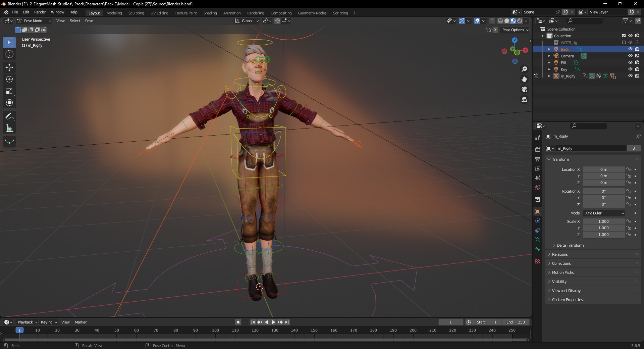644x349 pixels.
Task: Hide m_Rigify in the viewport
Action: click(630, 76)
